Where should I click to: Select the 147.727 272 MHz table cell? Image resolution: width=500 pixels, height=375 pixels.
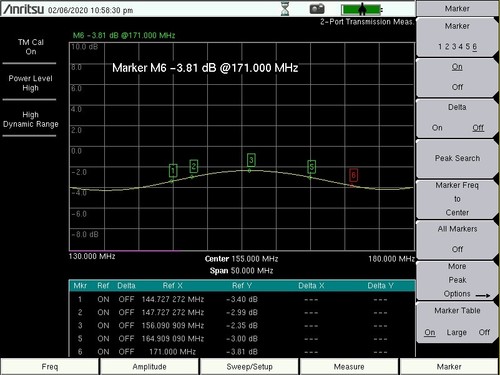173,312
